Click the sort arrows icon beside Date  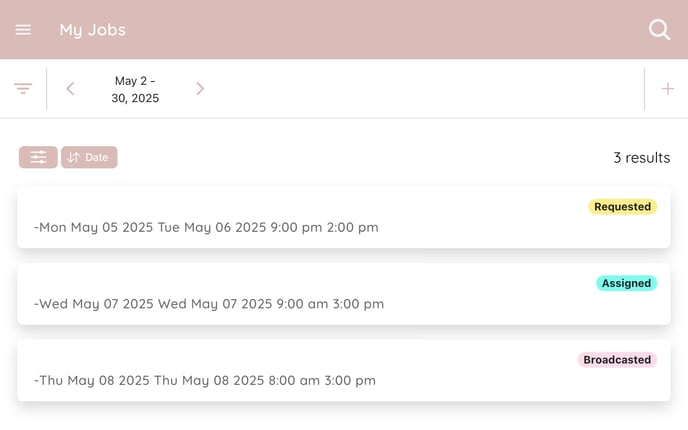pyautogui.click(x=74, y=157)
